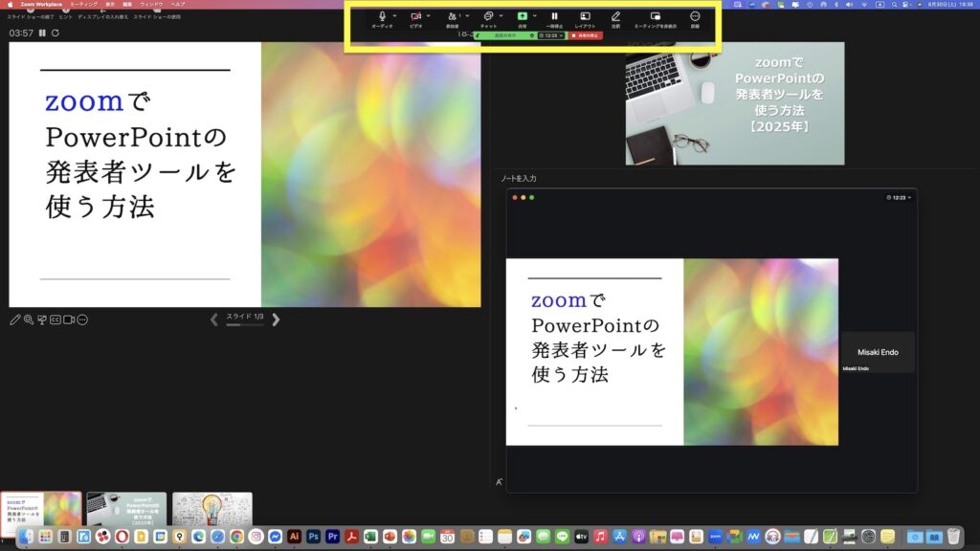Expand chat options arrow
This screenshot has height=551, width=980.
tap(501, 16)
